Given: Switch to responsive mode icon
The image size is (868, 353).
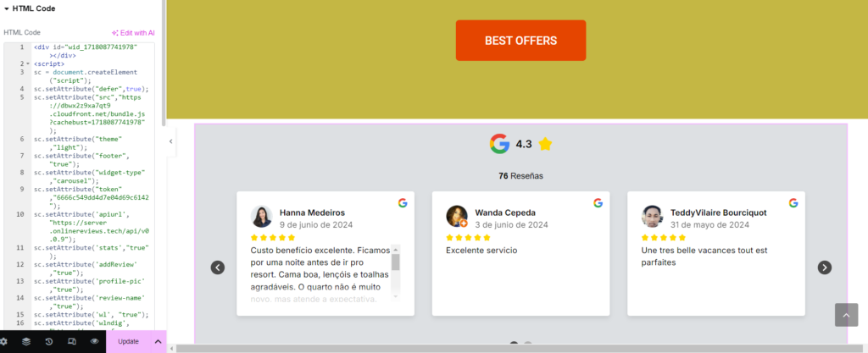Looking at the screenshot, I should coord(71,341).
